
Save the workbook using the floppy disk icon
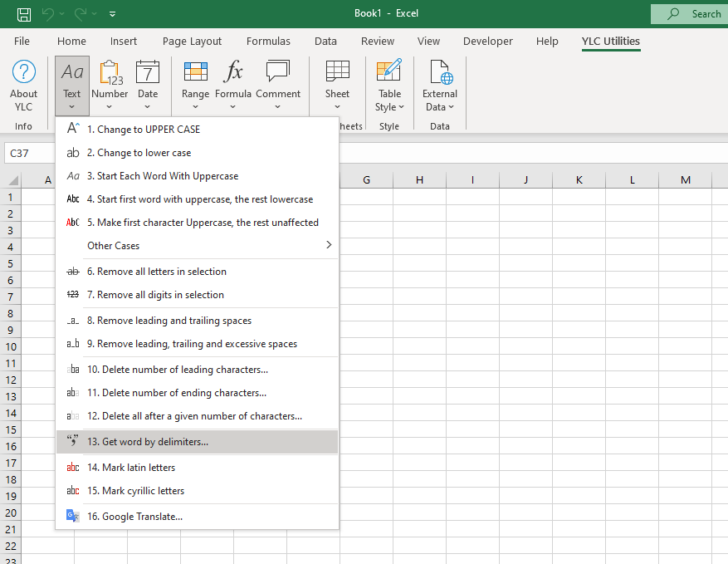pyautogui.click(x=24, y=13)
